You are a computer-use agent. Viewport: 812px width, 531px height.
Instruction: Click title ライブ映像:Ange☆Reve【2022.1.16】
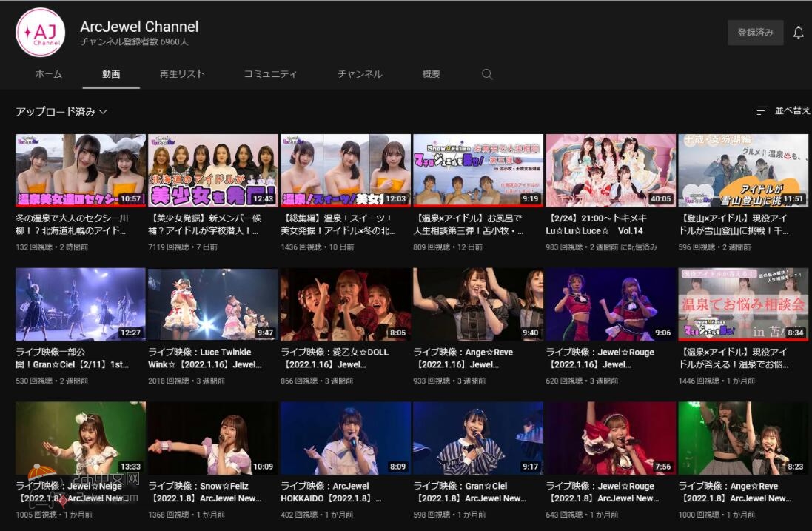click(463, 358)
